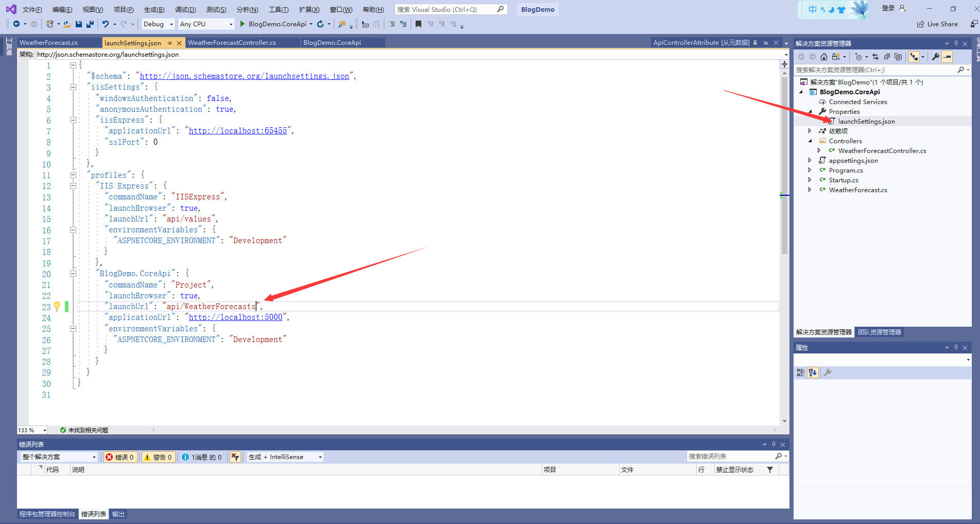The width and height of the screenshot is (980, 524).
Task: Open the Debug configuration dropdown
Action: [158, 24]
